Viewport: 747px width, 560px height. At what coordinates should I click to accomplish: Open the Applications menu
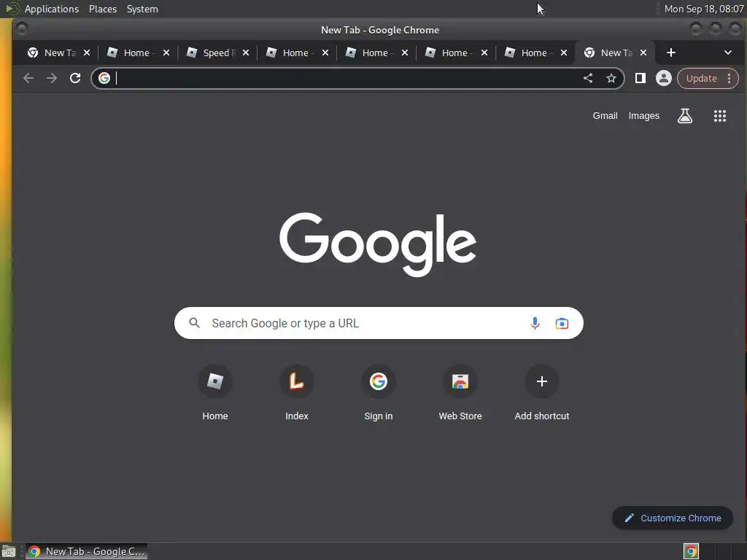coord(52,9)
